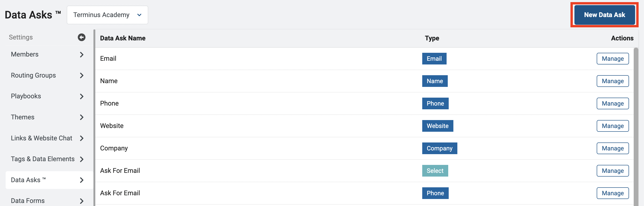Collapse the Settings sidebar with the back arrow icon
Screen dimensions: 644x206
(x=81, y=37)
